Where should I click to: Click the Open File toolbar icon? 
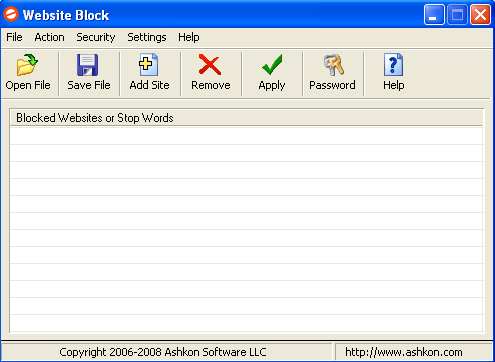pyautogui.click(x=27, y=65)
